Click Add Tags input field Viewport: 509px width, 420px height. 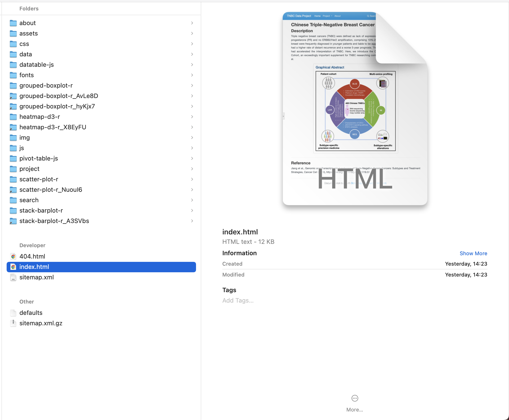238,300
